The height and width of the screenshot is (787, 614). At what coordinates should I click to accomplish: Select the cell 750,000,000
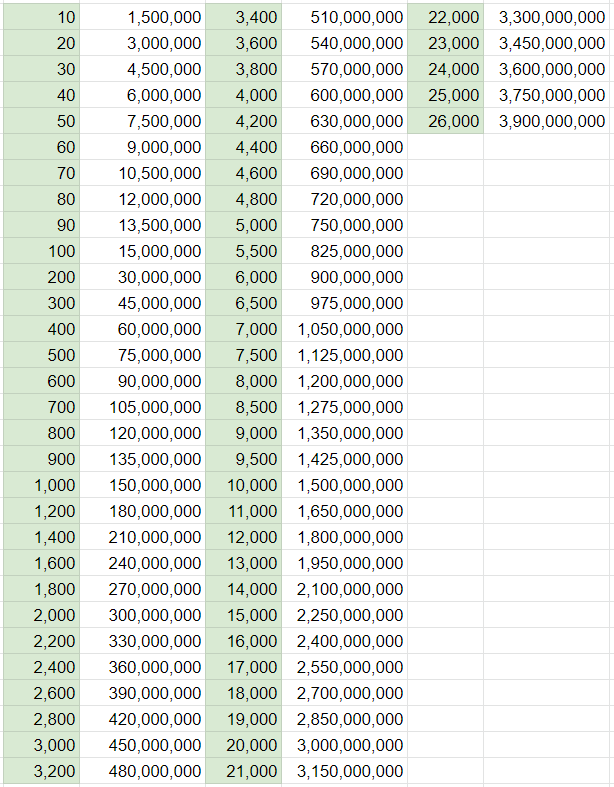pos(344,225)
